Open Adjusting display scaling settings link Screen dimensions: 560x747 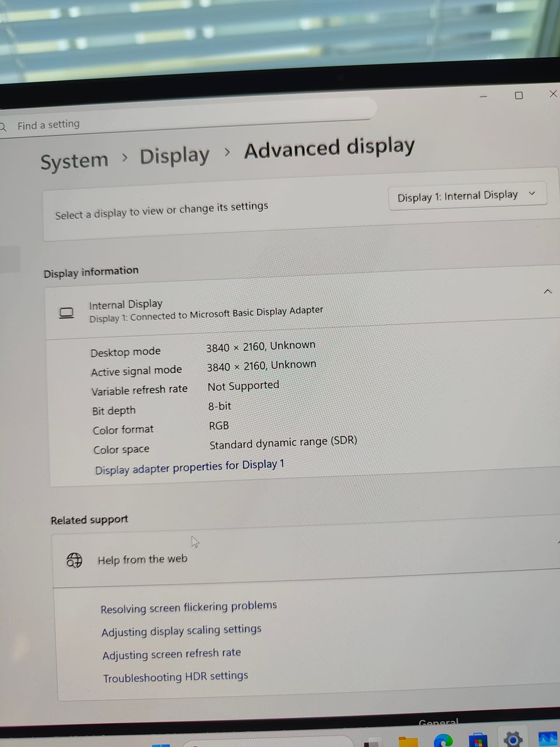coord(181,630)
